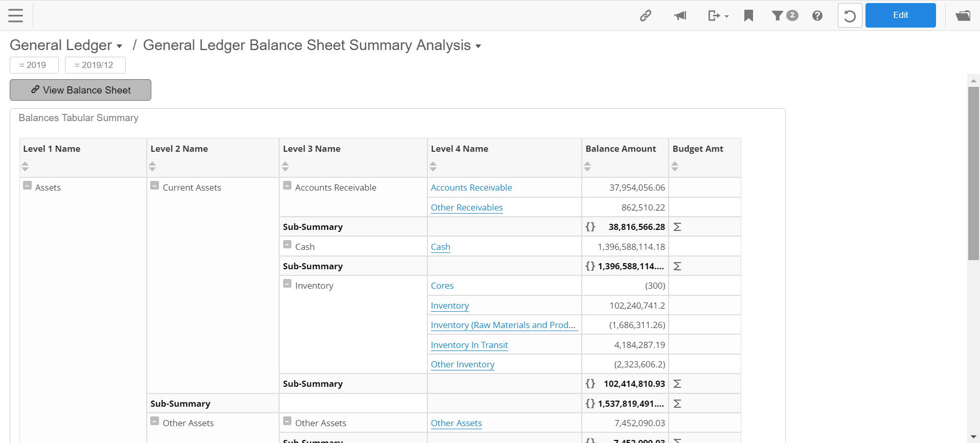Screen dimensions: 980x443
Task: Click sigma icon in 102,414,810.93 sub-summary row
Action: (677, 384)
